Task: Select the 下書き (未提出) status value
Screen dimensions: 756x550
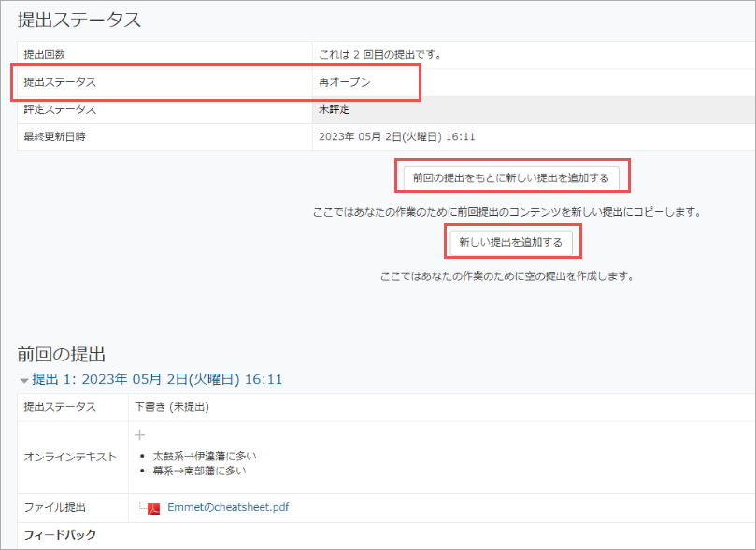Action: pyautogui.click(x=171, y=407)
